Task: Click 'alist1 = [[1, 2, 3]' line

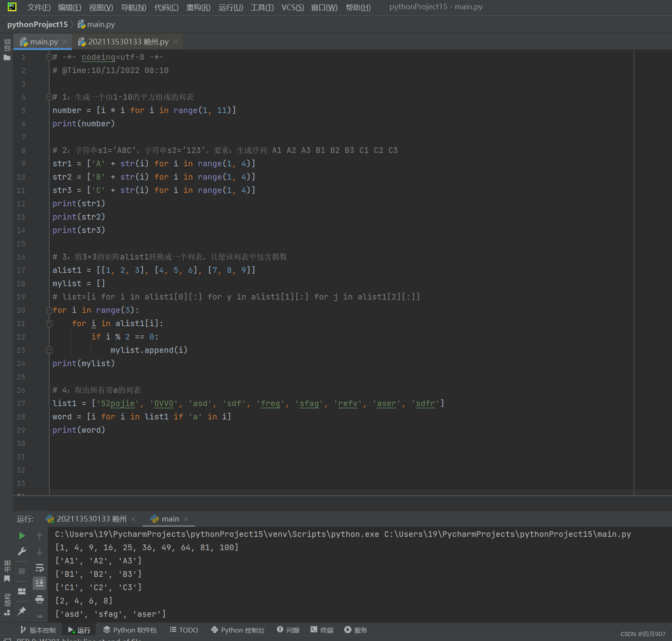Action: pyautogui.click(x=154, y=270)
